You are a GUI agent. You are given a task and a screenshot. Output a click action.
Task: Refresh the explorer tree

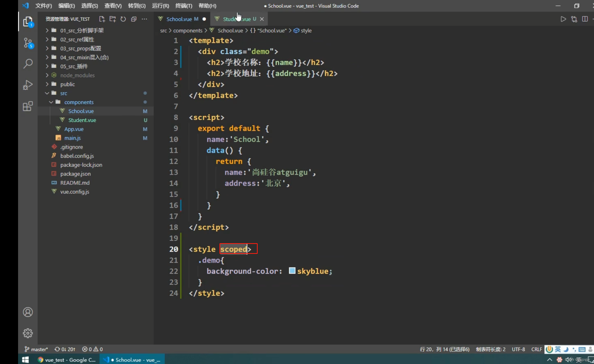click(123, 19)
